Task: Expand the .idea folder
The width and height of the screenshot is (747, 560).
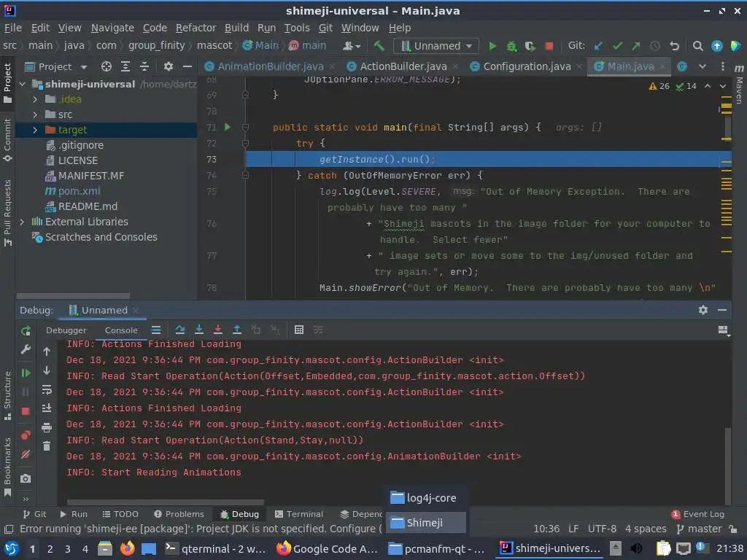Action: click(35, 99)
